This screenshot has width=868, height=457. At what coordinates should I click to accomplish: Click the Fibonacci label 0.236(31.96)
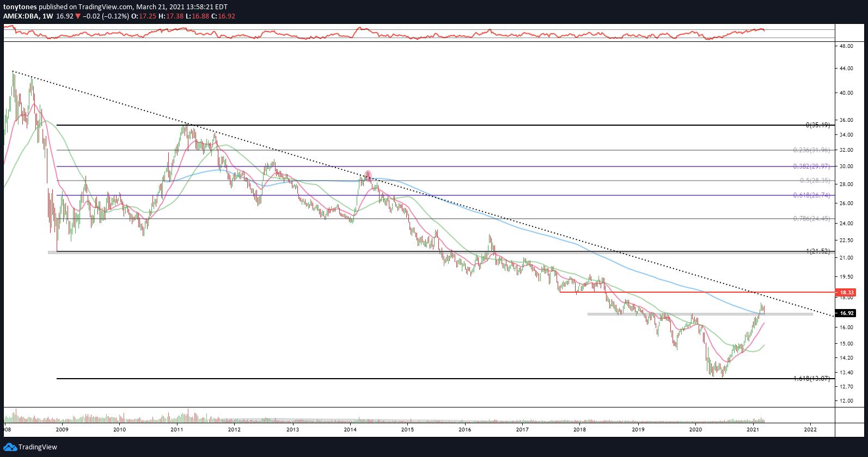point(811,150)
